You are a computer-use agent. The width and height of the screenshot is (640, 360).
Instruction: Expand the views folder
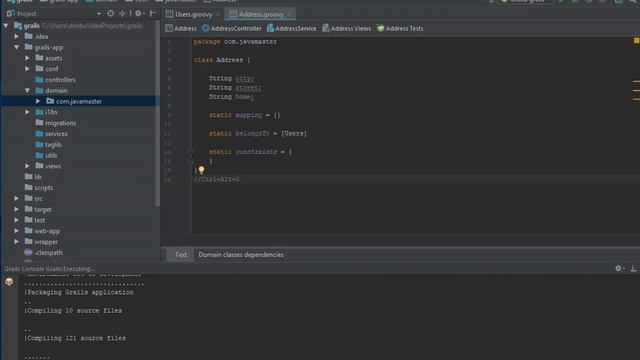coord(27,166)
